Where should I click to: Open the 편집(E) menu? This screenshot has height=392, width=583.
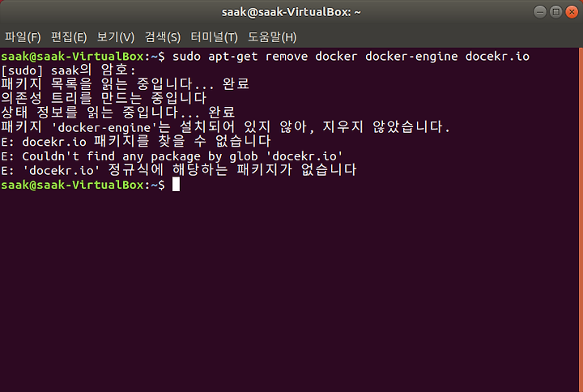pos(69,36)
